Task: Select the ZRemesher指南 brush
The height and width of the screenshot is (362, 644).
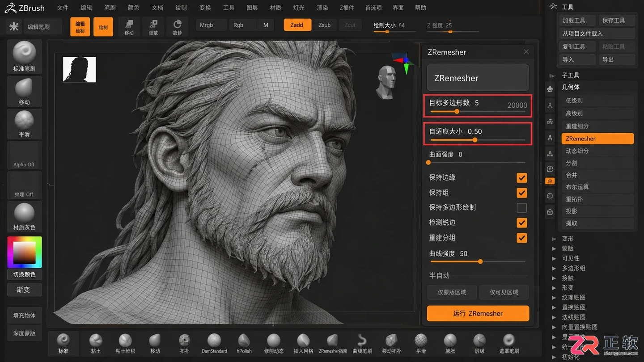Action: point(333,343)
